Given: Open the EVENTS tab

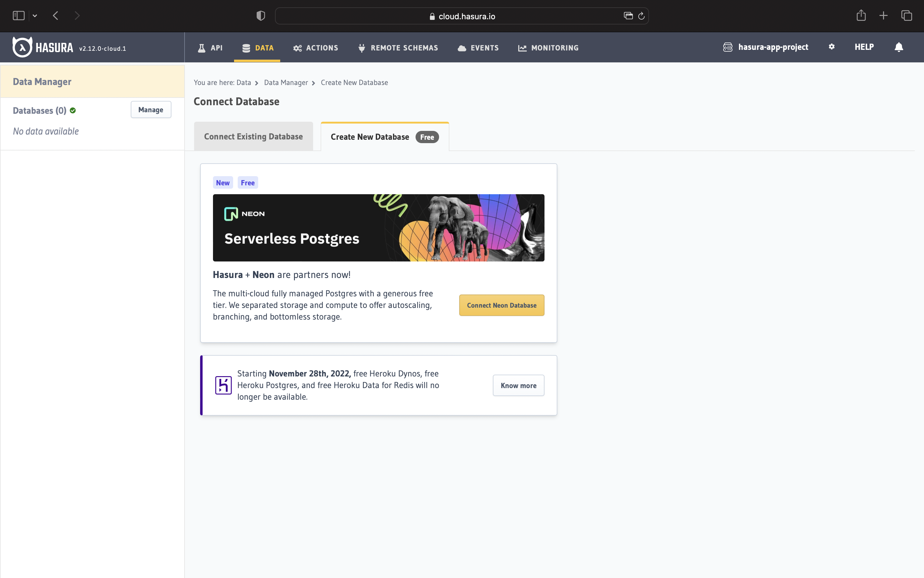Looking at the screenshot, I should (x=478, y=48).
